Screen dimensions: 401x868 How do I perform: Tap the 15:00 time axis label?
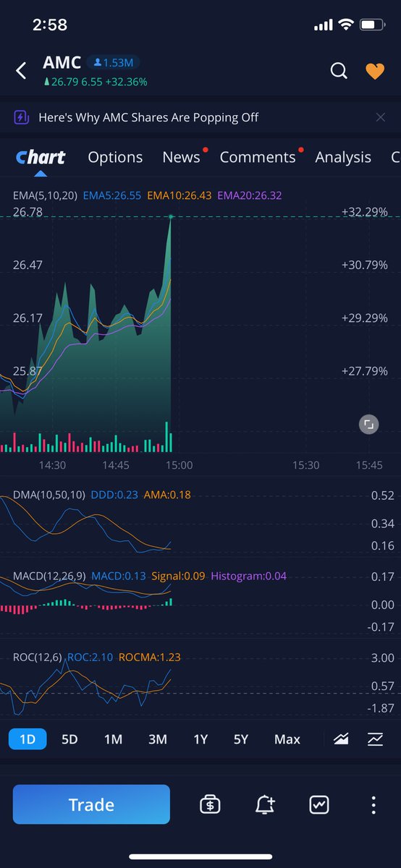pos(180,465)
